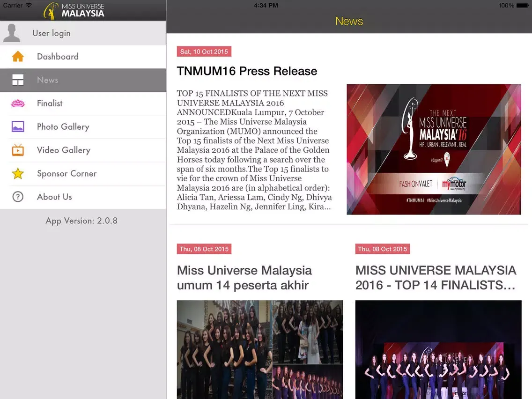Click the Miss Universe Malaysia logo
Viewport: 532px width, 399px height.
[x=74, y=10]
